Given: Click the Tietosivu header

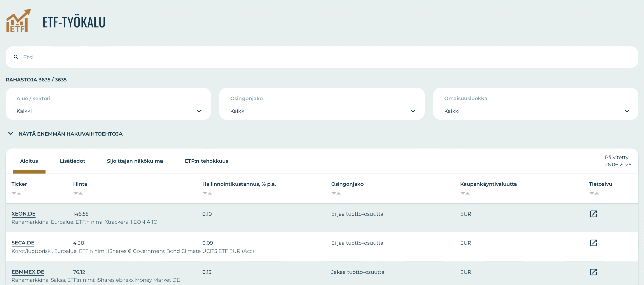Looking at the screenshot, I should (x=600, y=184).
